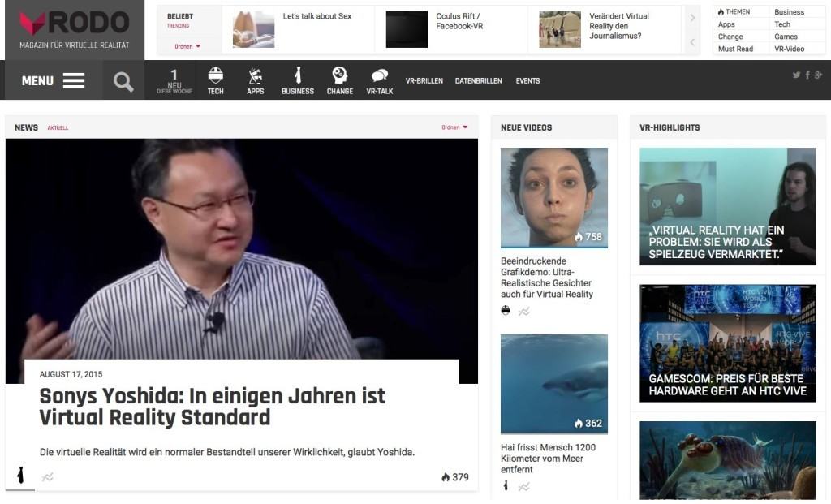Screen dimensions: 831x504
Task: Click the flame icon next to THEMEN
Action: pos(721,11)
